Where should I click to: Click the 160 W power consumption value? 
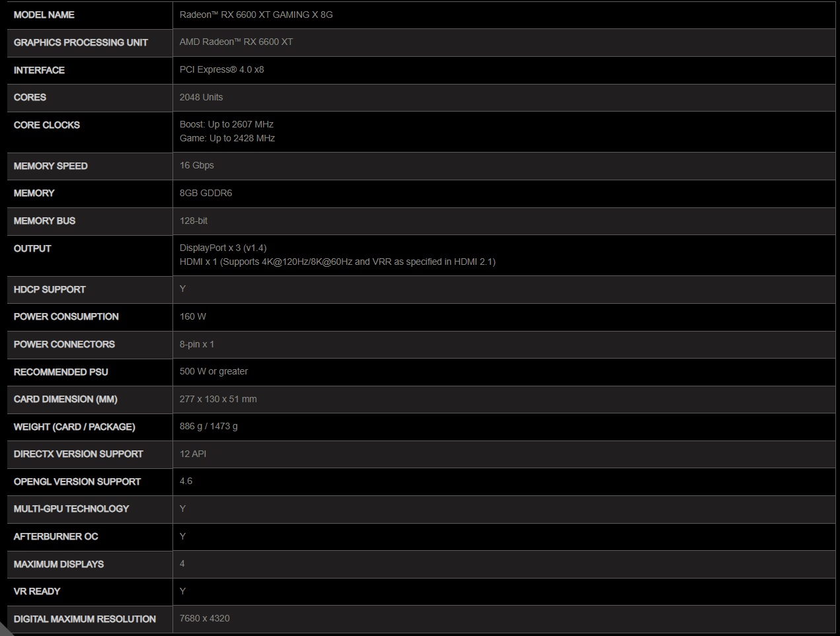(x=192, y=316)
